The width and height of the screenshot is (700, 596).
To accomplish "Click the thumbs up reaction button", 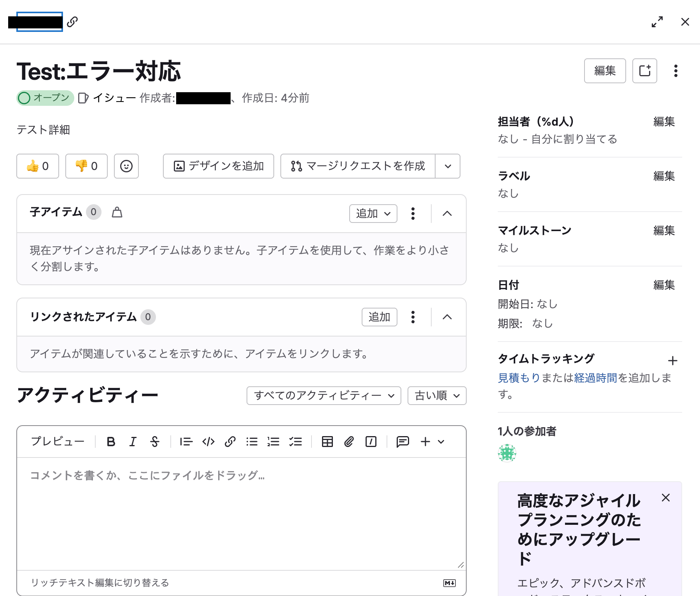I will click(x=38, y=166).
